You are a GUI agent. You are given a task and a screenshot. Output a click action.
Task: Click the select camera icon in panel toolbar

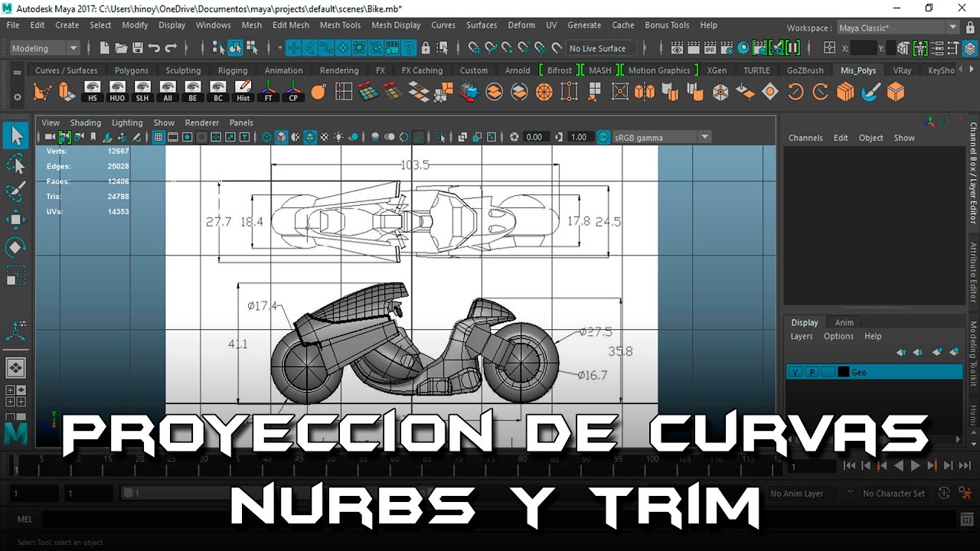[x=51, y=138]
